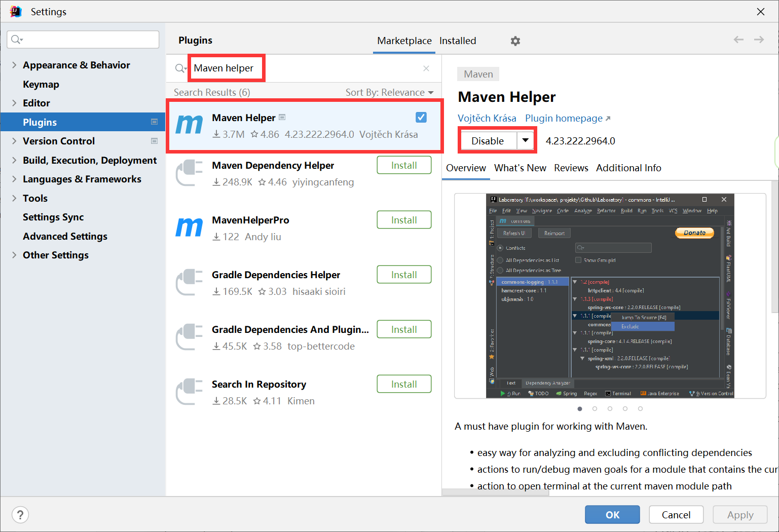Click the Search In Repository plug icon
The height and width of the screenshot is (532, 779).
click(189, 391)
